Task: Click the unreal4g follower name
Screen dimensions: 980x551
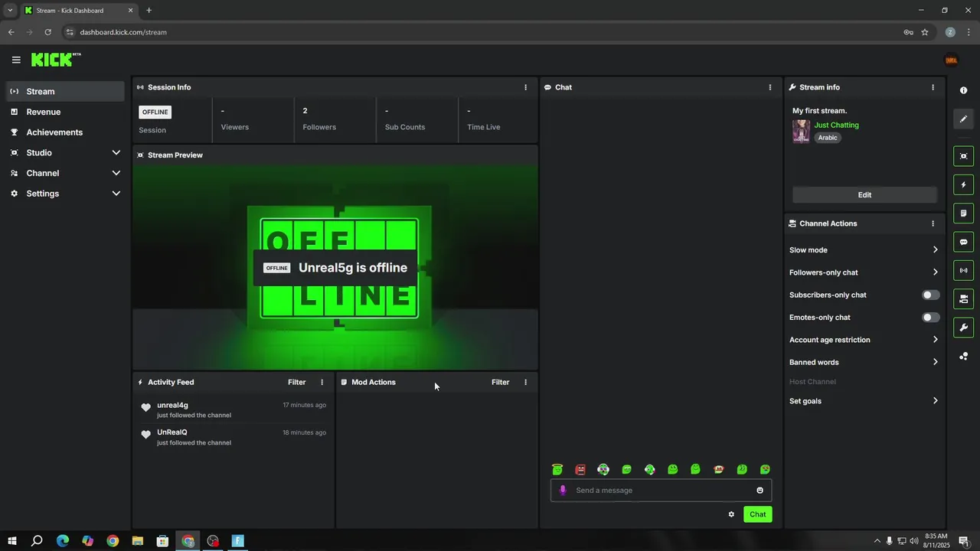Action: pos(172,406)
